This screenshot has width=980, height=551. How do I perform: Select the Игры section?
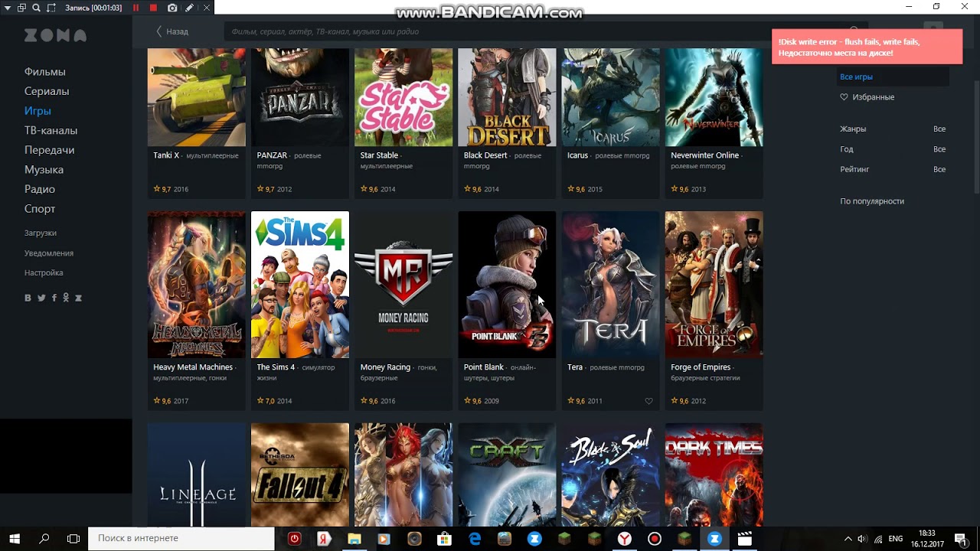tap(38, 111)
